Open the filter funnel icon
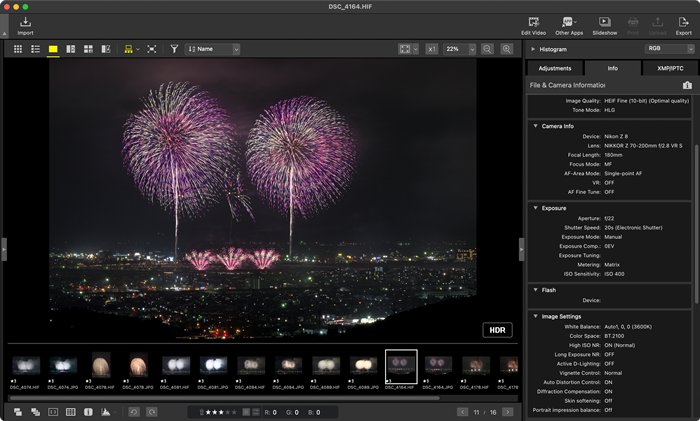The height and width of the screenshot is (421, 700). (174, 48)
